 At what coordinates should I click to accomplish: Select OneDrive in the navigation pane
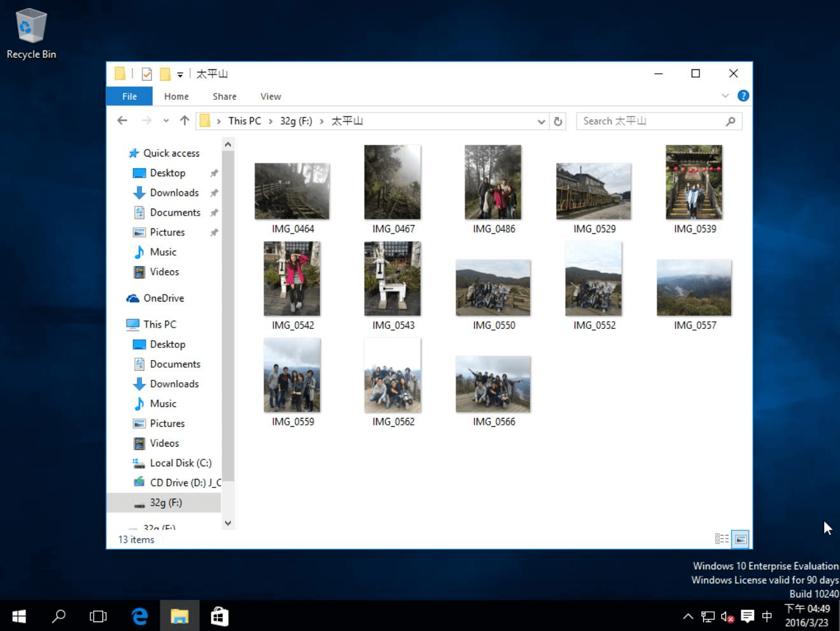(x=164, y=298)
